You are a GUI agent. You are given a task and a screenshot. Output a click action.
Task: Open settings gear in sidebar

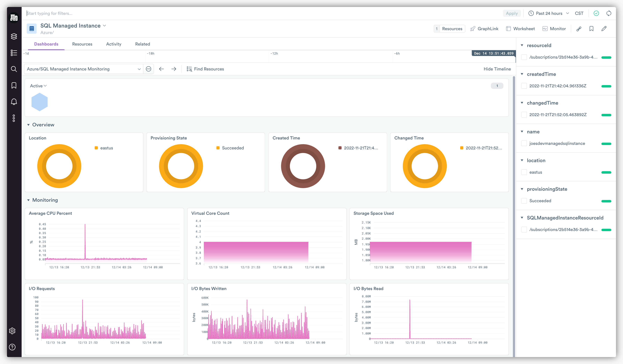(x=12, y=331)
